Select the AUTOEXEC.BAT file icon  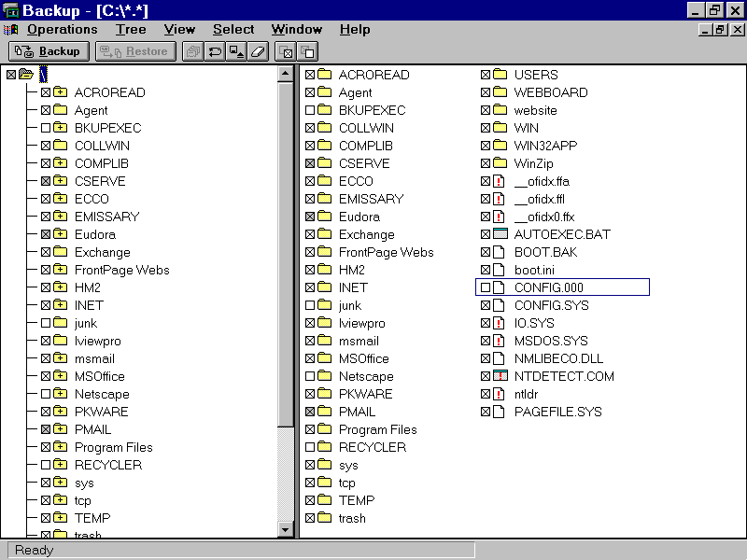[x=500, y=234]
